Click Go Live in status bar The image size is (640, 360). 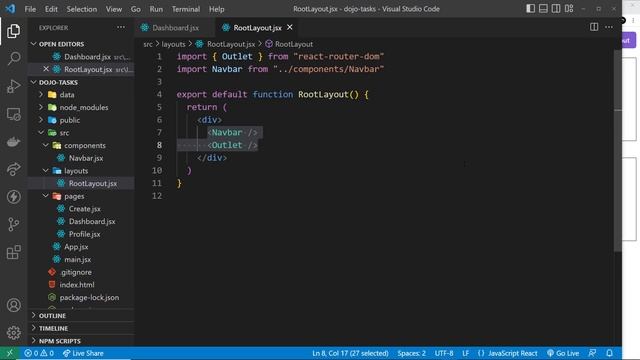pyautogui.click(x=563, y=353)
